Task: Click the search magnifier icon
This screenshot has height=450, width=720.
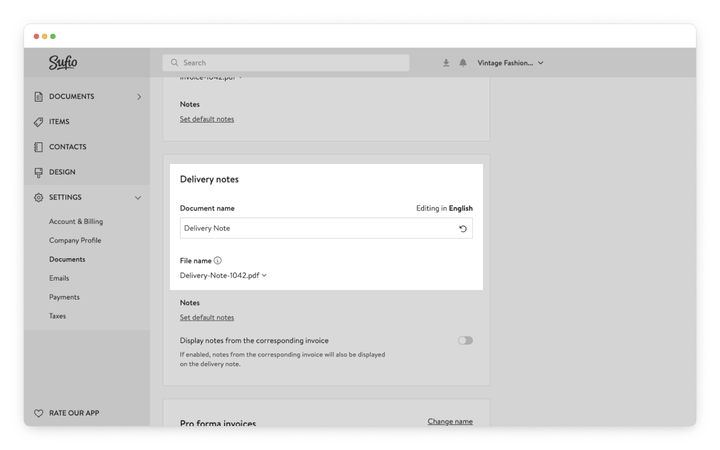Action: [174, 62]
